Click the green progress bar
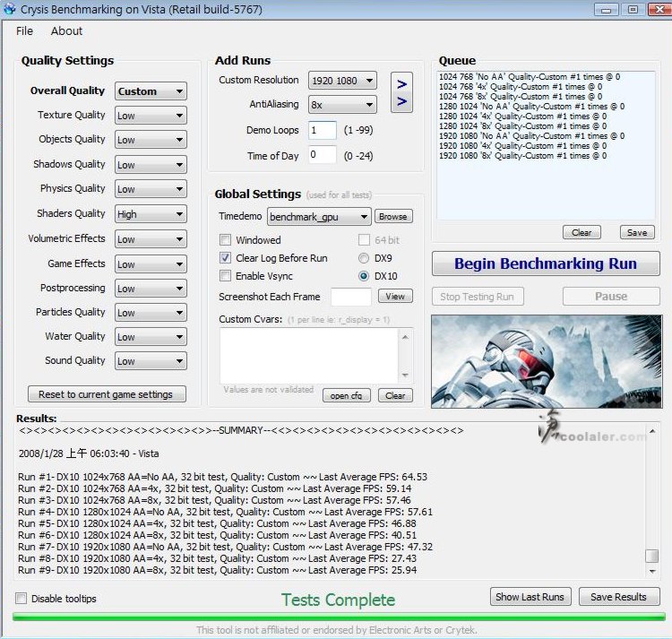 point(339,617)
